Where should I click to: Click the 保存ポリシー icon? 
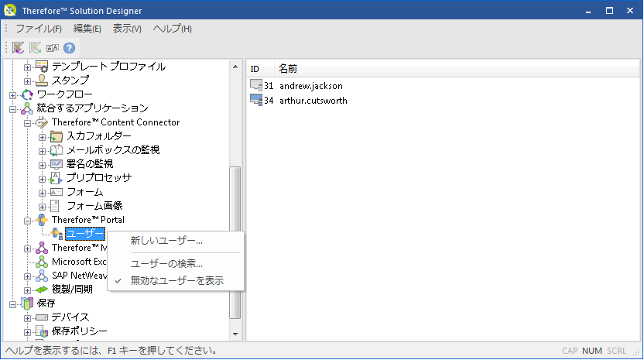point(42,331)
